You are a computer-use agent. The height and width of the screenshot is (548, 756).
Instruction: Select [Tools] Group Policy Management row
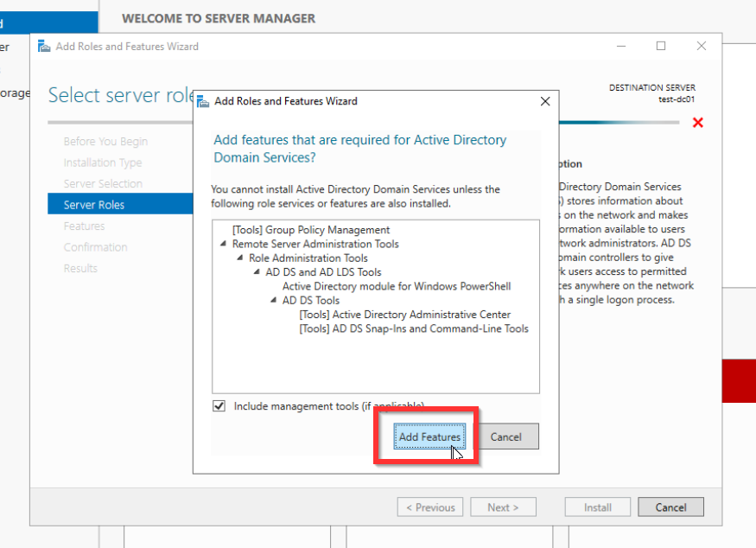pyautogui.click(x=311, y=230)
